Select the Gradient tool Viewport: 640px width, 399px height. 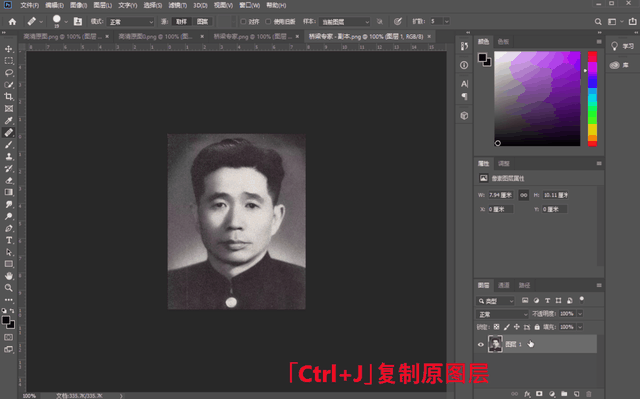pos(9,192)
